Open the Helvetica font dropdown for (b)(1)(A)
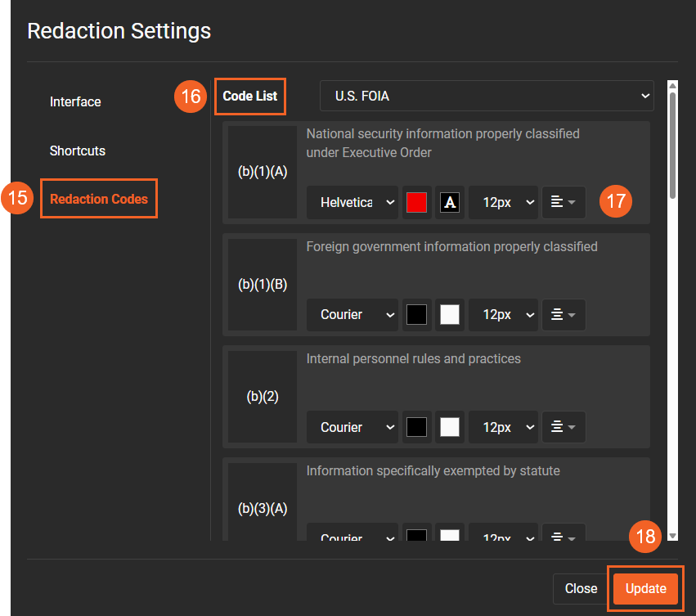This screenshot has height=616, width=696. (352, 201)
